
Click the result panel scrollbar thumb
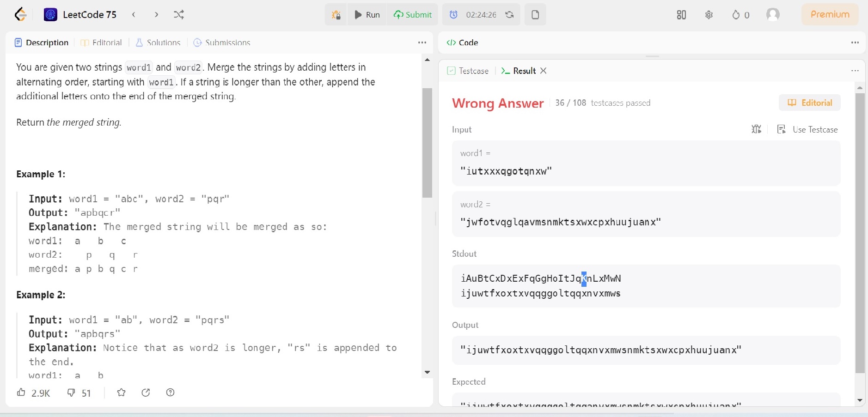click(860, 233)
